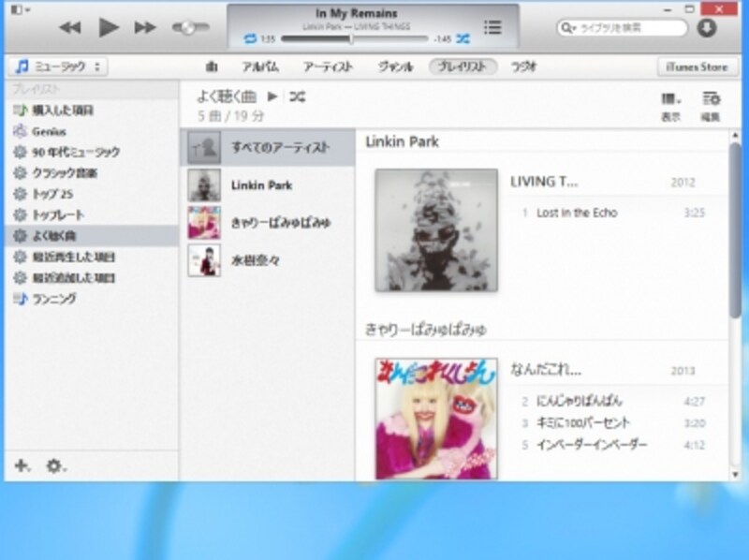The width and height of the screenshot is (749, 560).
Task: Select the 最近再生した項目 playlist
Action: (x=91, y=258)
